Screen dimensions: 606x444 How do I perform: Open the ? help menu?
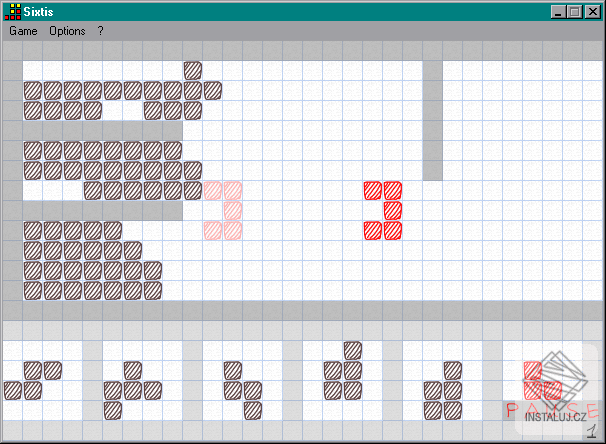pos(100,31)
